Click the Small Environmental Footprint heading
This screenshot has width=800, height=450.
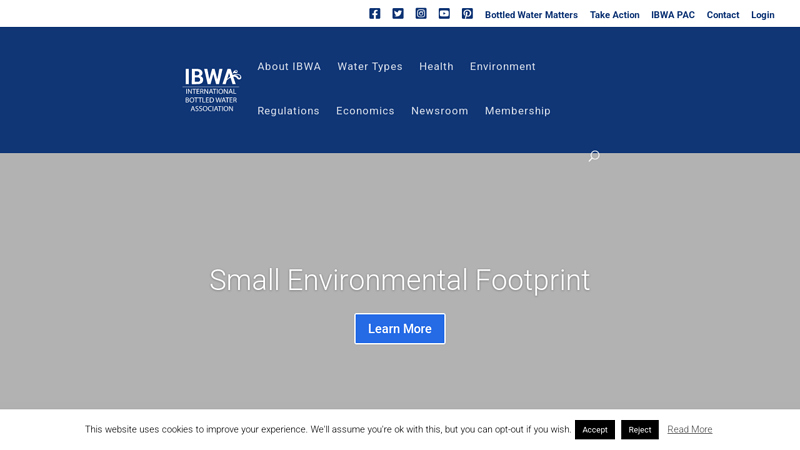(399, 280)
